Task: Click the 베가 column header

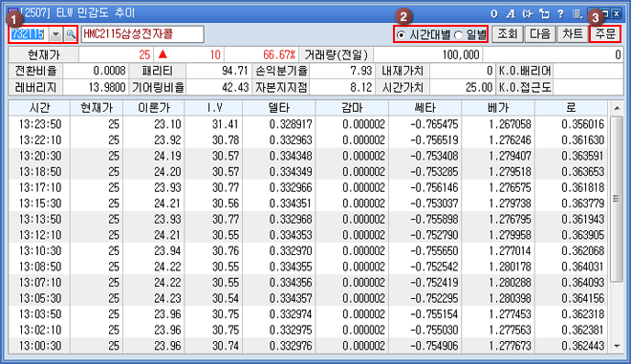Action: [x=498, y=108]
